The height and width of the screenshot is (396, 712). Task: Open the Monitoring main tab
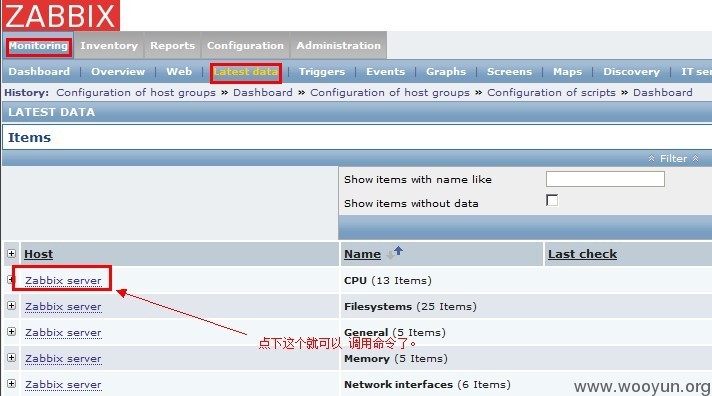point(39,46)
